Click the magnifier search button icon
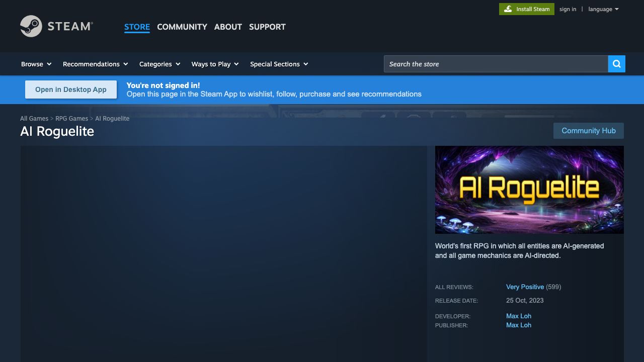 pyautogui.click(x=617, y=64)
